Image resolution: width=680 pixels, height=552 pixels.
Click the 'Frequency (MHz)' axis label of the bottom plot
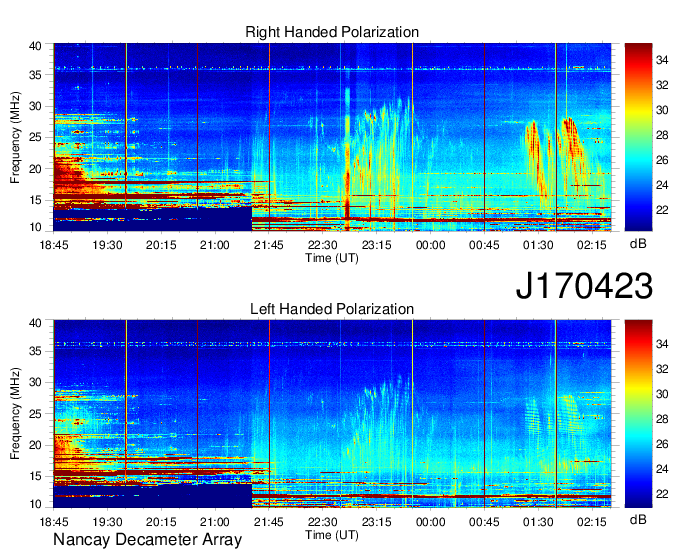pyautogui.click(x=15, y=414)
